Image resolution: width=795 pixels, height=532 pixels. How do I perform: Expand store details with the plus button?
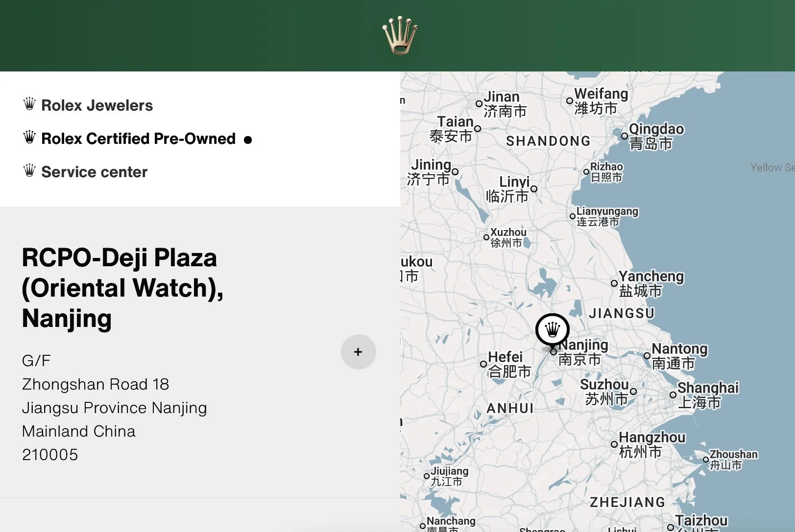(358, 352)
